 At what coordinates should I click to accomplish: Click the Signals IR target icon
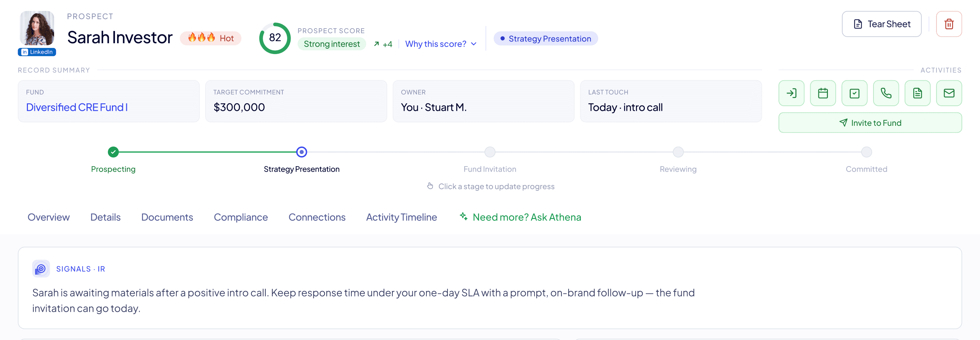pyautogui.click(x=41, y=269)
